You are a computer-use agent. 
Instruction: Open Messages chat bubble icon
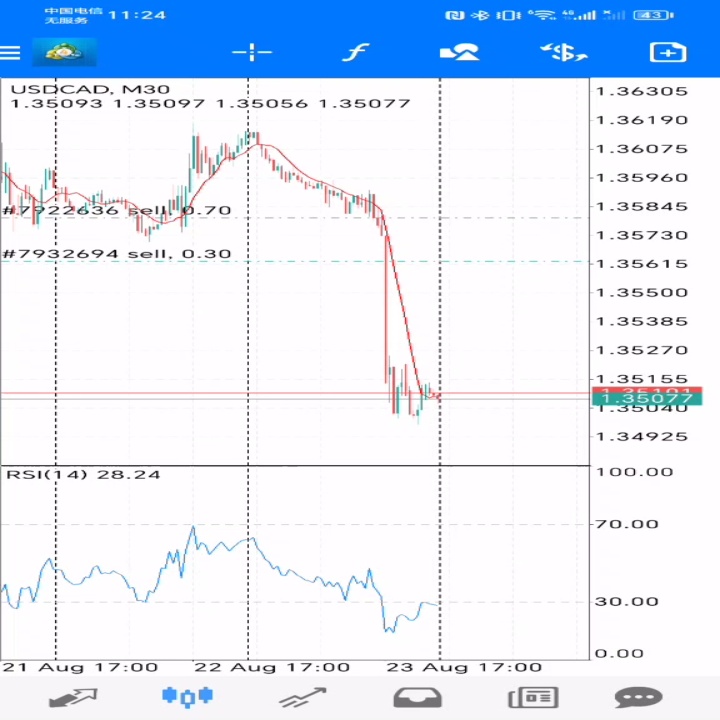pyautogui.click(x=638, y=697)
